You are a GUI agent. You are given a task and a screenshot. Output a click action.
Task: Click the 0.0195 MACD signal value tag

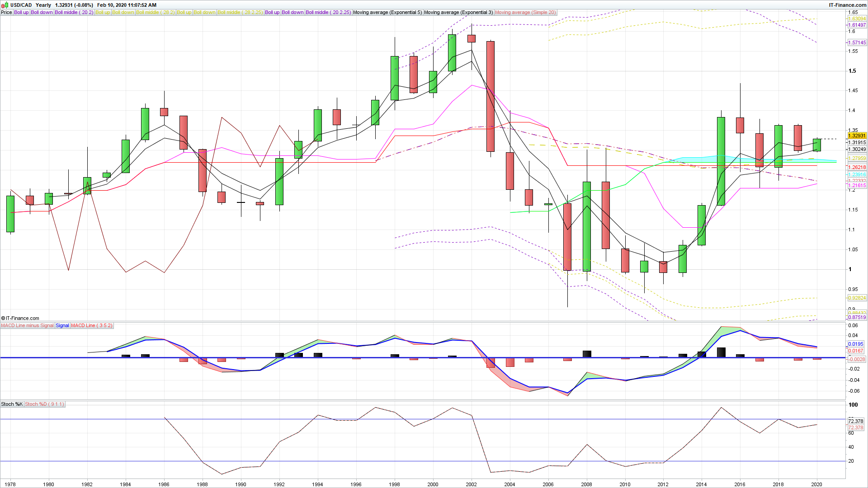(x=856, y=344)
